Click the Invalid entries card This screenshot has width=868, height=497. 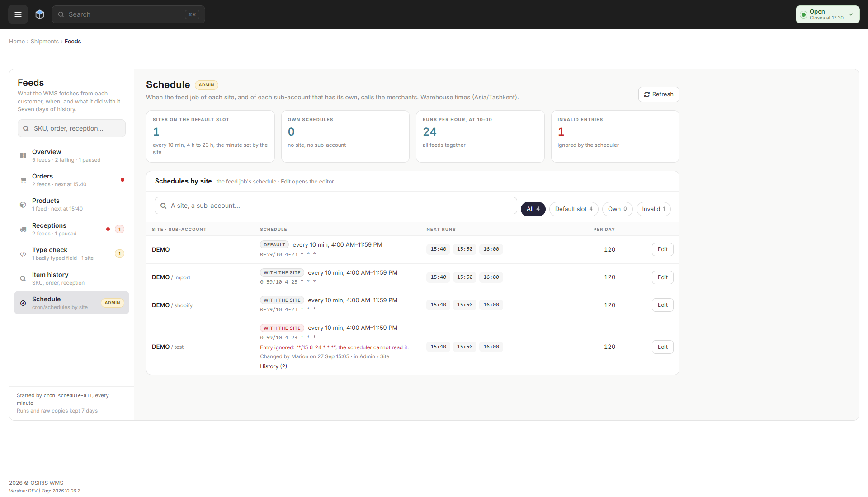pos(615,136)
